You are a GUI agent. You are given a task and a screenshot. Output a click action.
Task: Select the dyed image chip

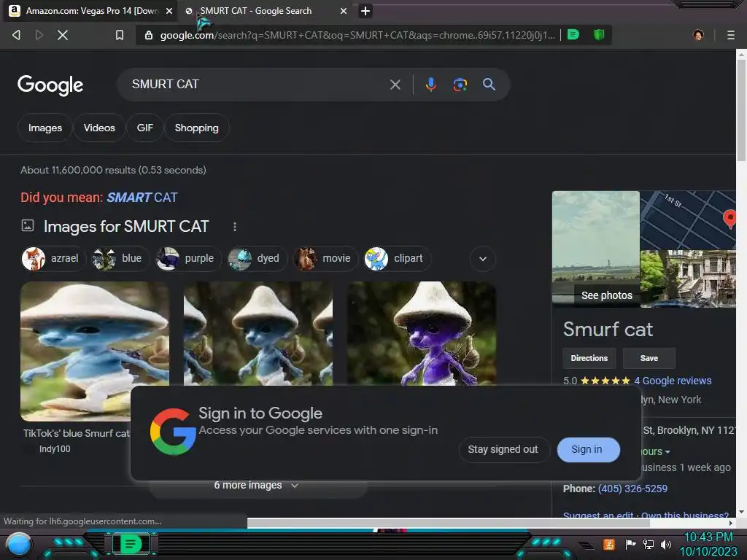pos(257,259)
